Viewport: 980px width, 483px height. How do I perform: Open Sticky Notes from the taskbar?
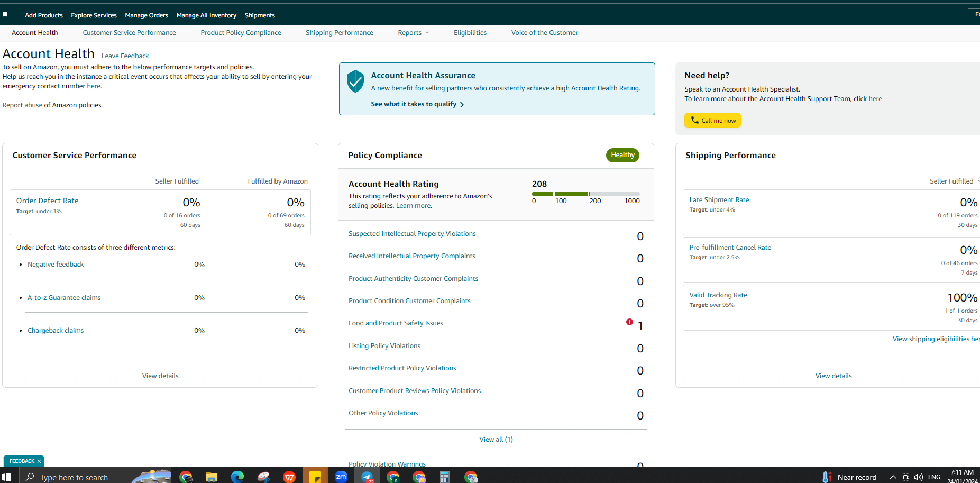[x=315, y=477]
